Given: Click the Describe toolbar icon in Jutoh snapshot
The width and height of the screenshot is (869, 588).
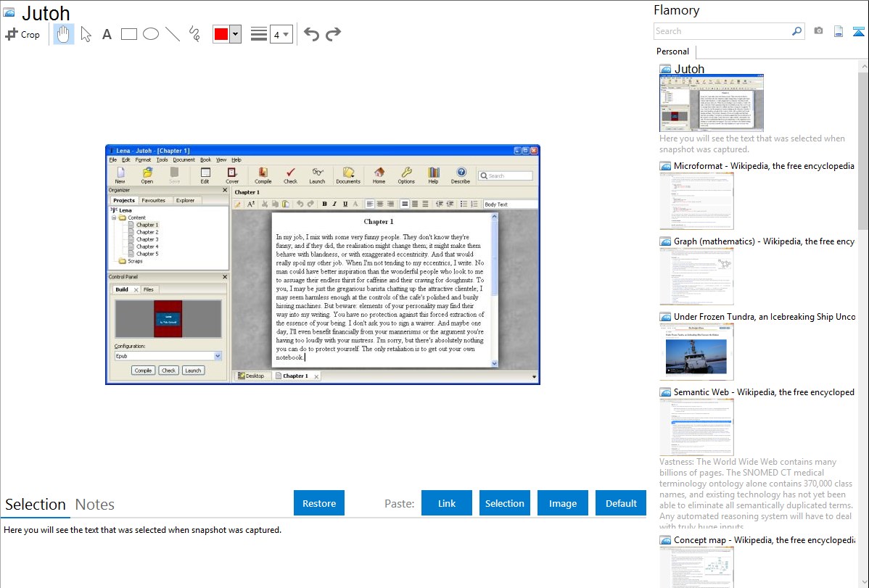Looking at the screenshot, I should [x=461, y=175].
